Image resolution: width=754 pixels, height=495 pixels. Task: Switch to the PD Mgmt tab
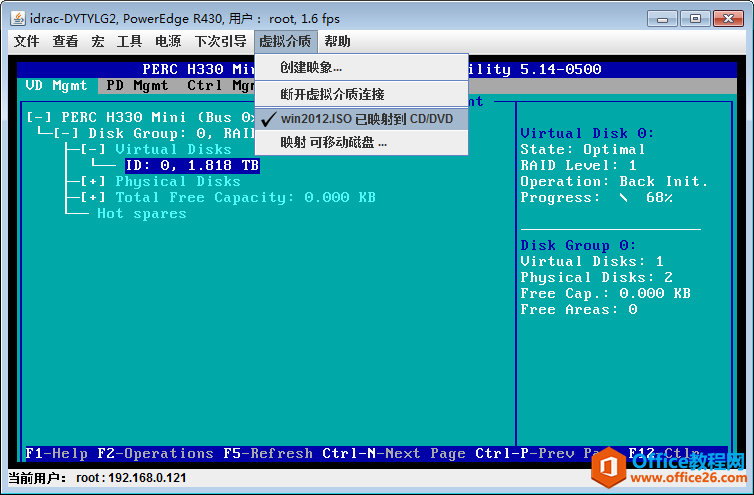[x=137, y=86]
